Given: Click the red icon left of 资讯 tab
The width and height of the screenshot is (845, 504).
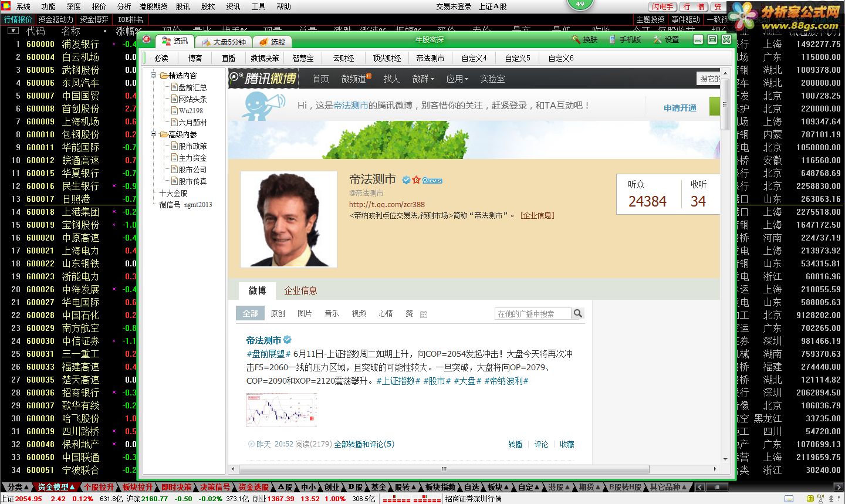Looking at the screenshot, I should 146,40.
